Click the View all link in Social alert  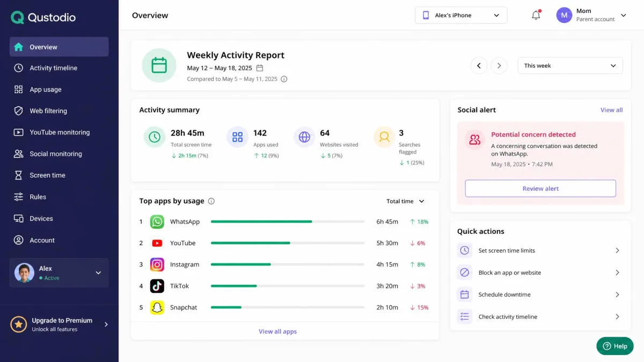tap(611, 110)
